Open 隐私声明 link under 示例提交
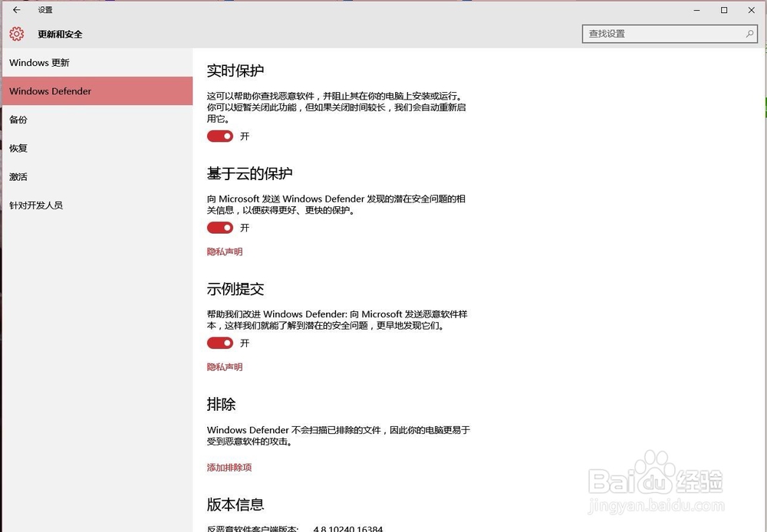Image resolution: width=767 pixels, height=532 pixels. point(225,367)
